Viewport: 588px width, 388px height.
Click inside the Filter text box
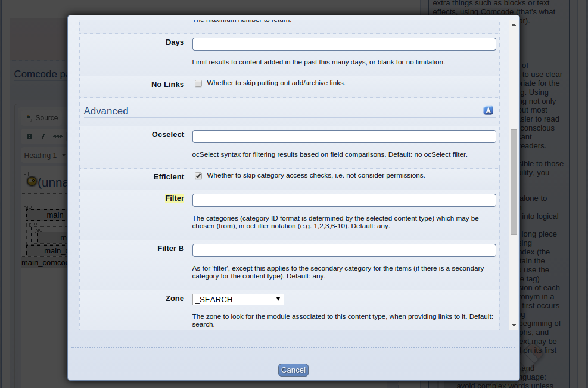[x=344, y=200]
